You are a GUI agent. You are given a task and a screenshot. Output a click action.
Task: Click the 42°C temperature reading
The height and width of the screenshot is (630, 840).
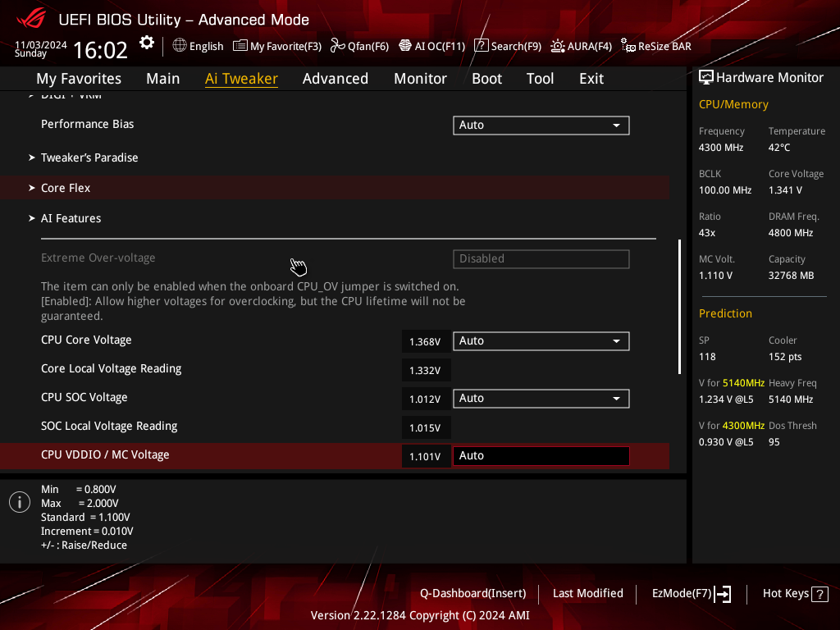coord(779,148)
